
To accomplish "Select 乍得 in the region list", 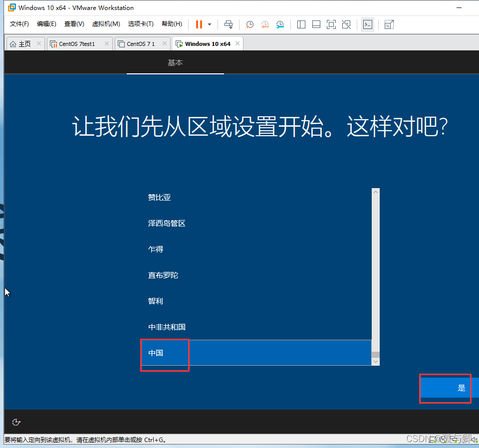I will coord(256,249).
